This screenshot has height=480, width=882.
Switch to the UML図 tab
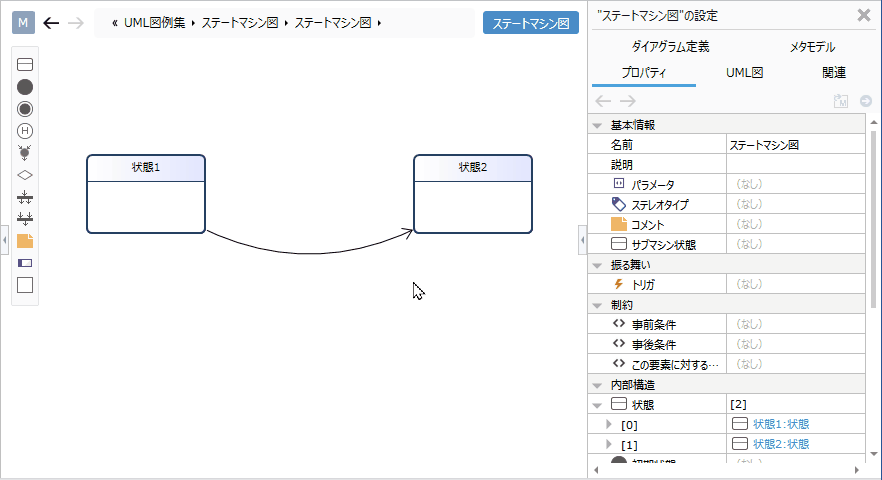pyautogui.click(x=744, y=73)
